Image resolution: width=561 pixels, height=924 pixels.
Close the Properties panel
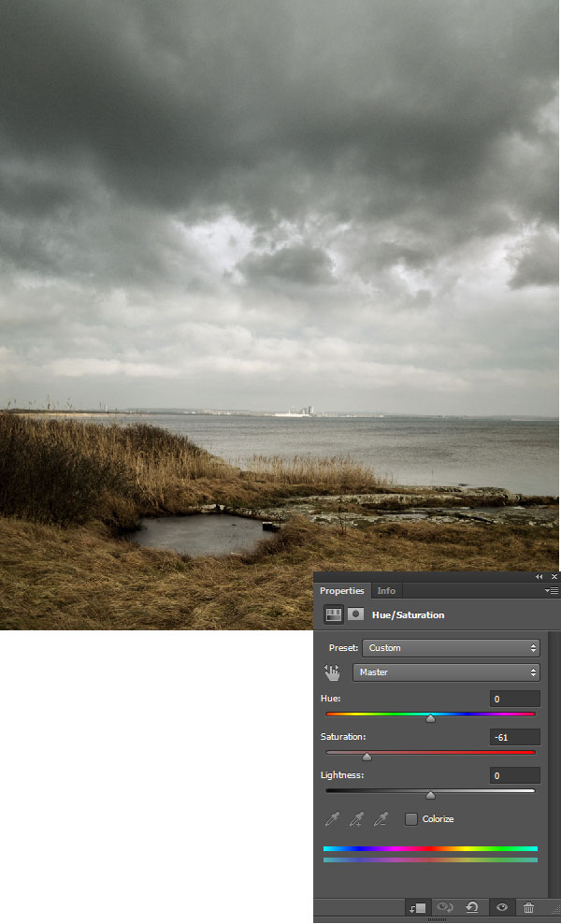click(x=554, y=576)
